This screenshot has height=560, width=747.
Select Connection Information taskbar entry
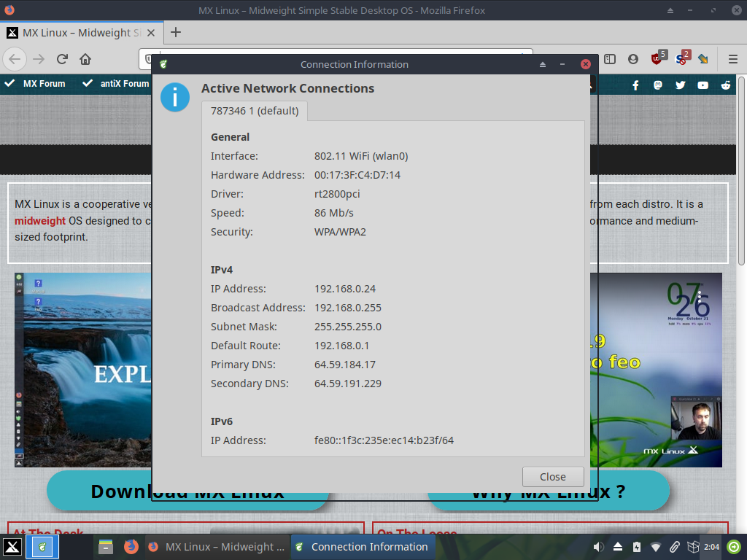pyautogui.click(x=363, y=547)
